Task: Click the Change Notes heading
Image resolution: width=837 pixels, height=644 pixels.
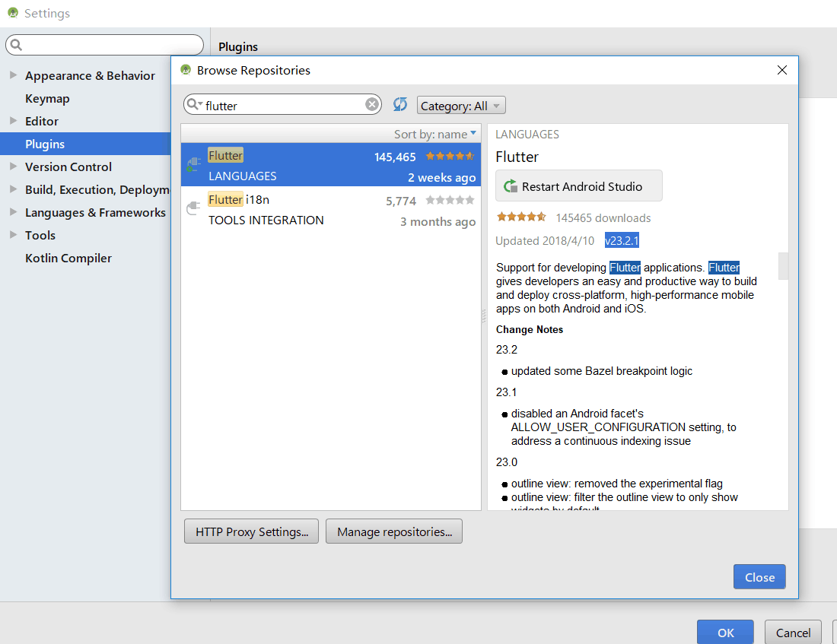Action: [529, 329]
